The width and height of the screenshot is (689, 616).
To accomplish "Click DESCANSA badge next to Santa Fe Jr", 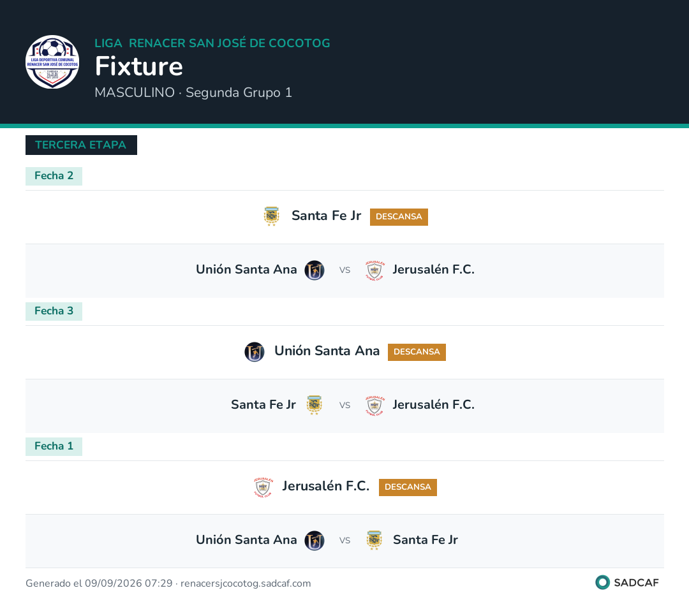I will coord(399,217).
